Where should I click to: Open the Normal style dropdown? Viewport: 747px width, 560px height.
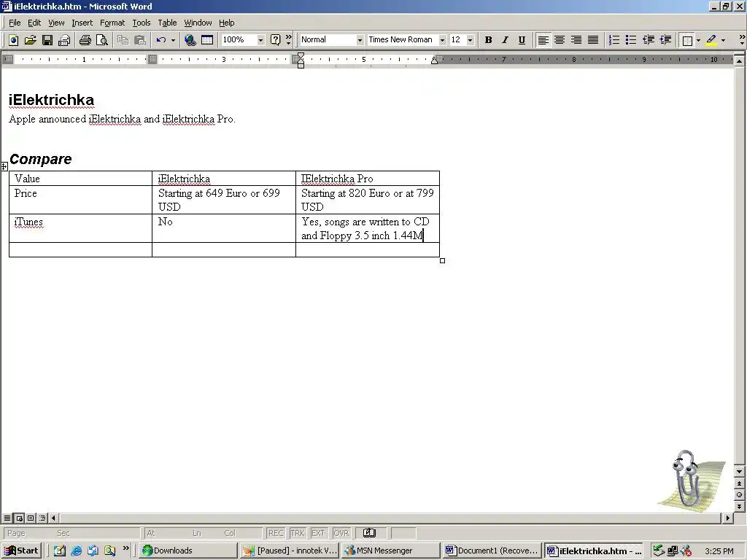click(360, 40)
